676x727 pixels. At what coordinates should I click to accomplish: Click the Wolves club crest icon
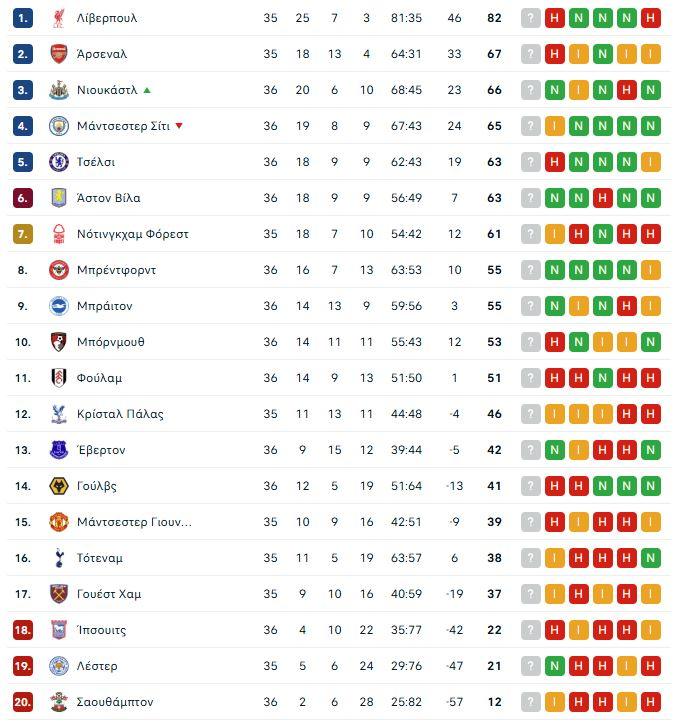pos(59,486)
